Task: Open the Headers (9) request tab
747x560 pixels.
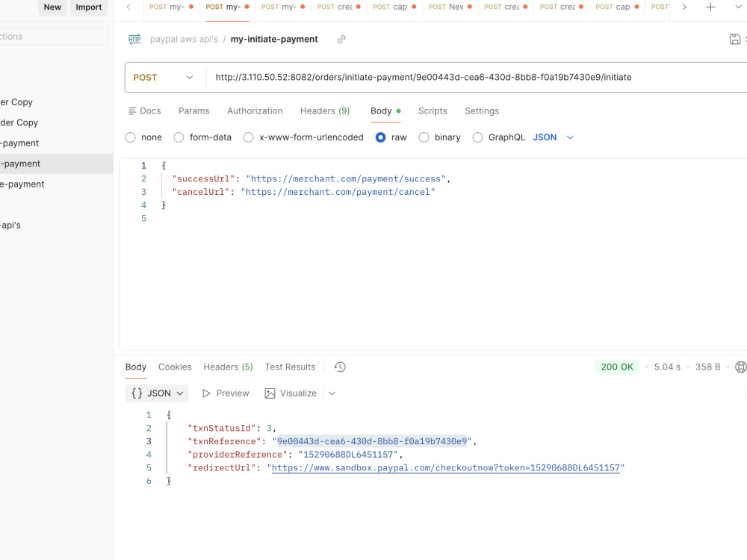Action: (325, 111)
